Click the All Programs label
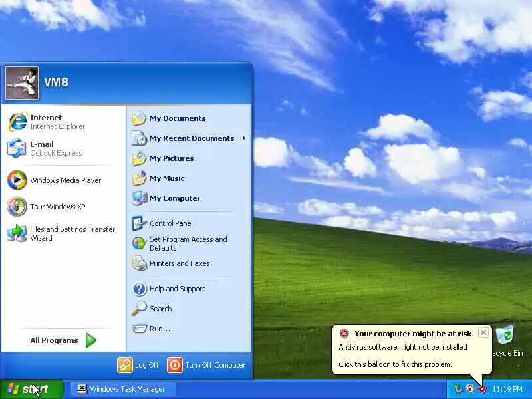Screen dimensions: 532x399 click(x=54, y=340)
